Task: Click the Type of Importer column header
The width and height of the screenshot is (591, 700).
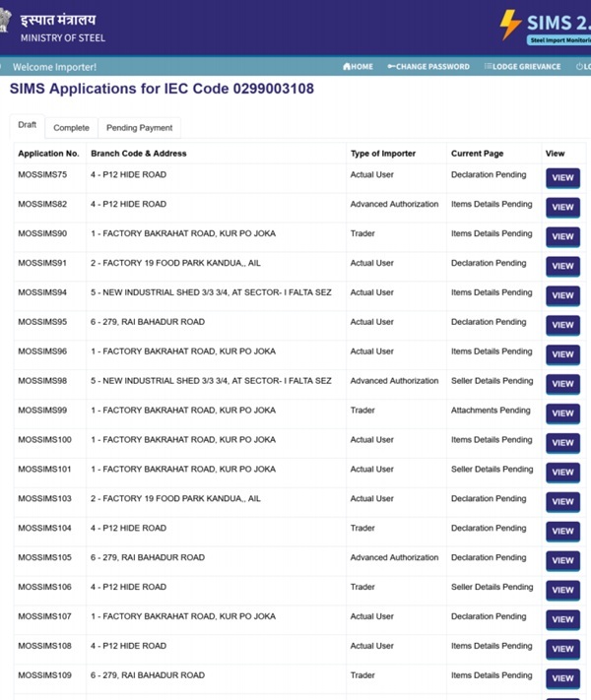Action: point(383,154)
